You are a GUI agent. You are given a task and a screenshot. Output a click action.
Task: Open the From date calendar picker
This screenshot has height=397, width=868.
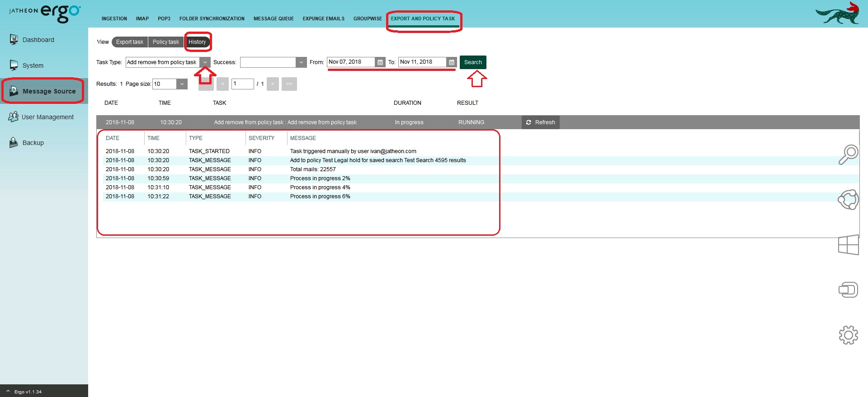pyautogui.click(x=380, y=62)
